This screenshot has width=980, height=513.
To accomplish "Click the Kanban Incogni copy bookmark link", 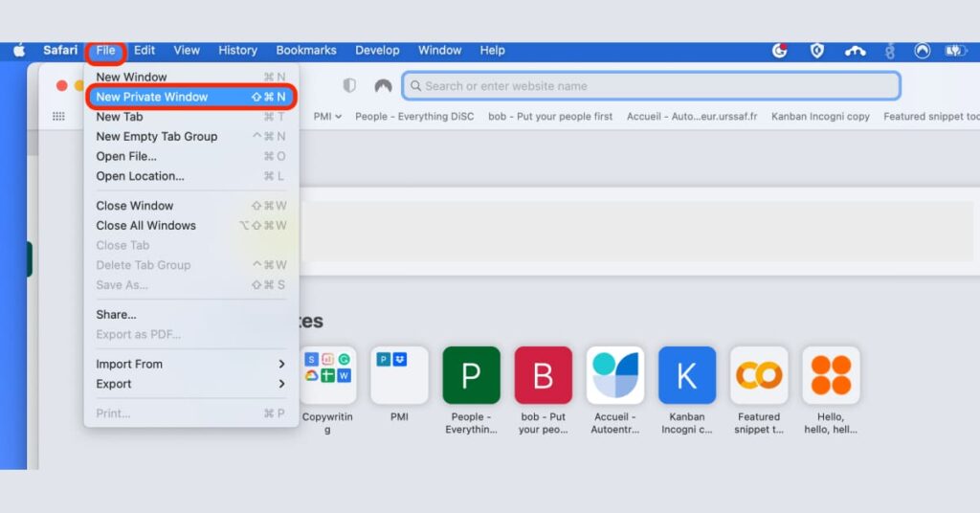I will coord(820,117).
